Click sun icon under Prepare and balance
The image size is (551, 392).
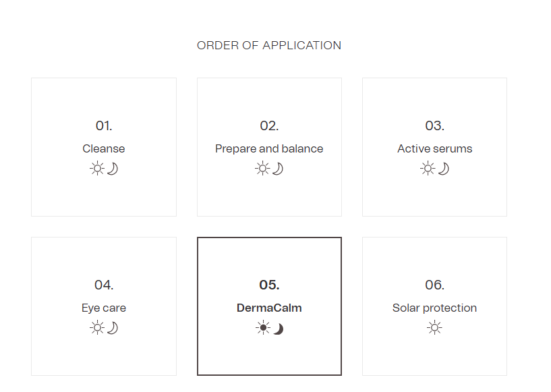(x=262, y=169)
